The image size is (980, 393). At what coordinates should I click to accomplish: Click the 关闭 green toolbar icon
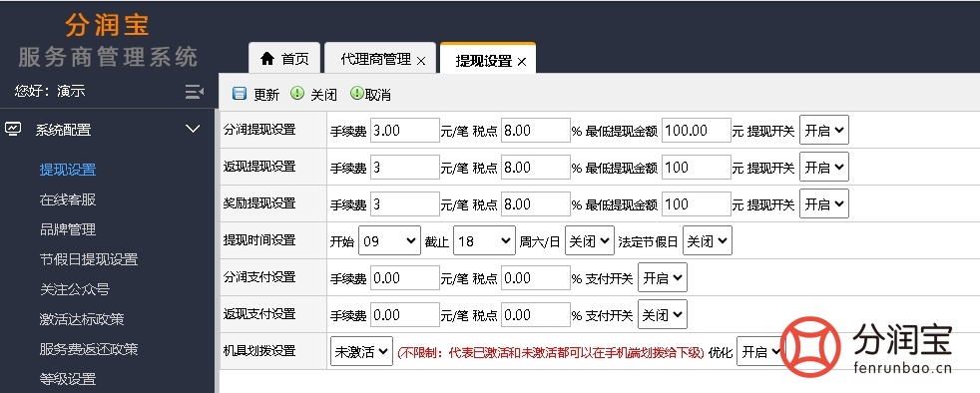(297, 94)
